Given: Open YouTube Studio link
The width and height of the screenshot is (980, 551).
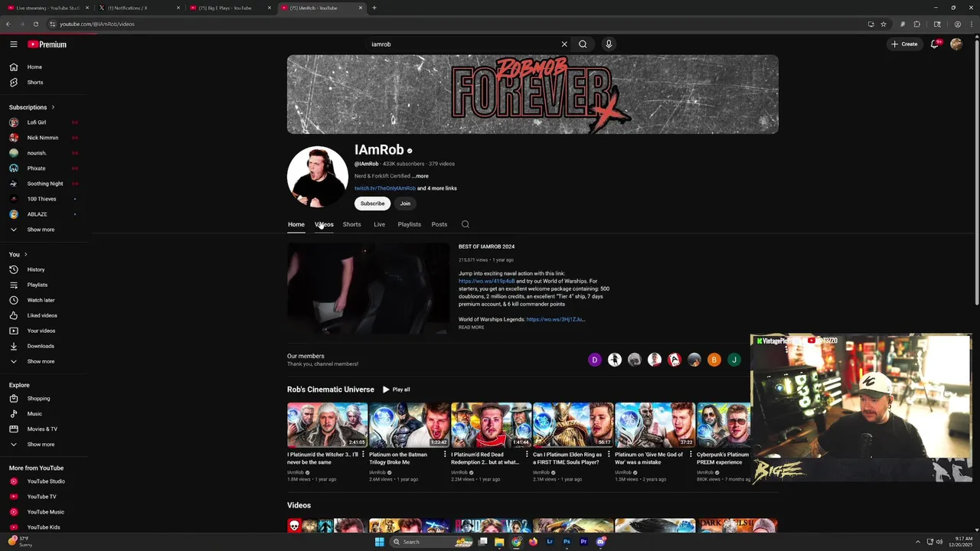Looking at the screenshot, I should (44, 481).
